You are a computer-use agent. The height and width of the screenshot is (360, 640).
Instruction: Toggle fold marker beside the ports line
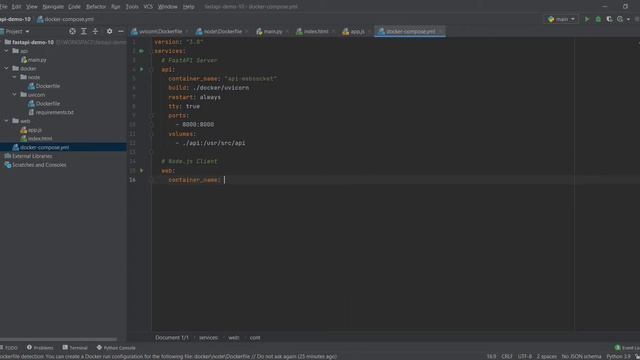pos(151,116)
